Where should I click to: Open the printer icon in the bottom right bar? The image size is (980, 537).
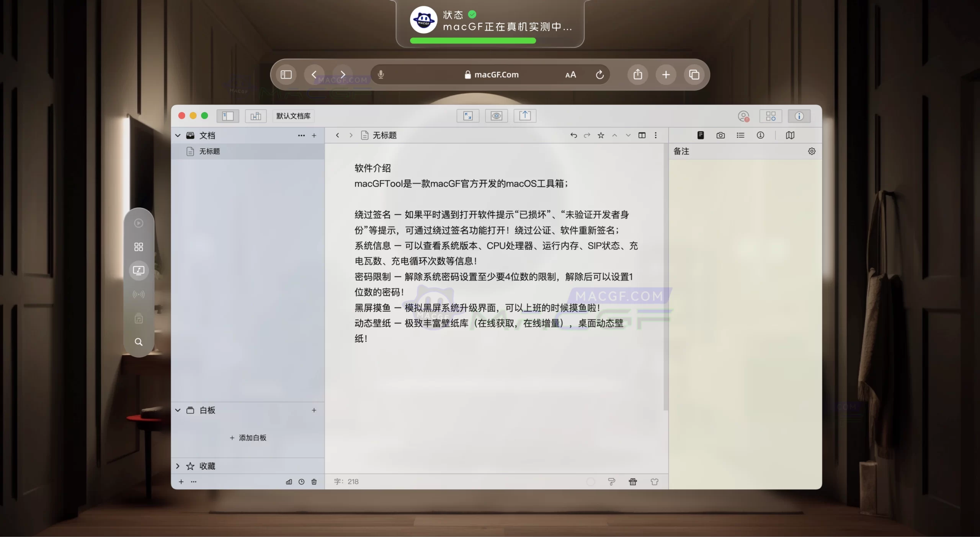[632, 482]
